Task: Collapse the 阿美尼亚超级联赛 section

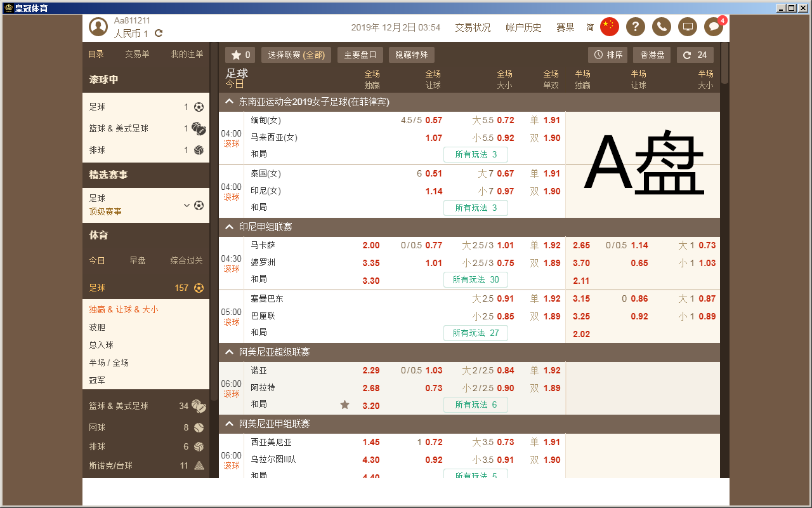Action: click(x=228, y=352)
